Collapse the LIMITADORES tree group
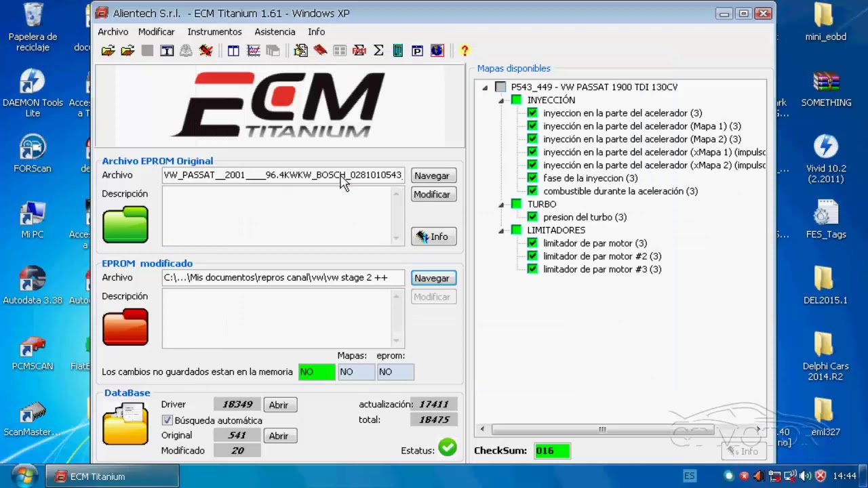Image resolution: width=868 pixels, height=488 pixels. click(x=501, y=230)
